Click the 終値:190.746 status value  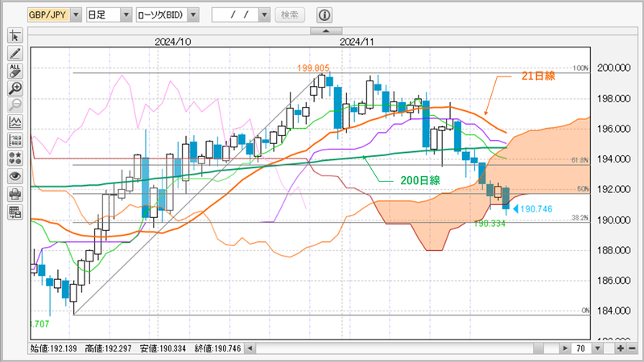click(217, 348)
